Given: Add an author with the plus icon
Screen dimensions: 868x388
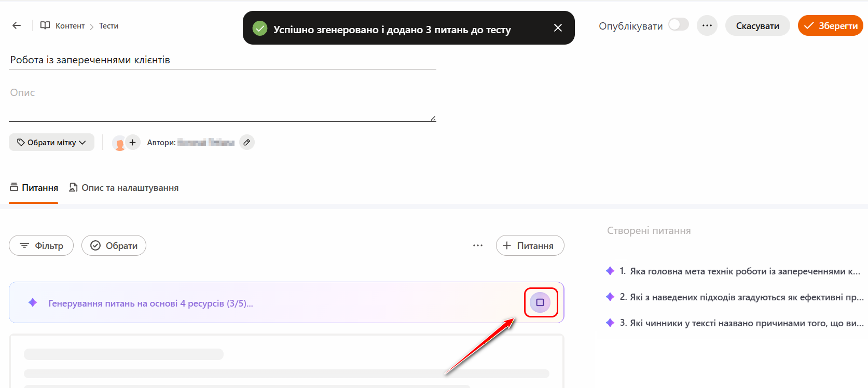Looking at the screenshot, I should 133,142.
